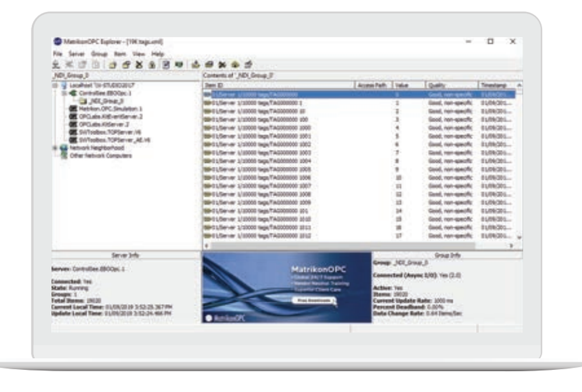The height and width of the screenshot is (392, 582).
Task: Select the highlighted first tag row
Action: 359,95
